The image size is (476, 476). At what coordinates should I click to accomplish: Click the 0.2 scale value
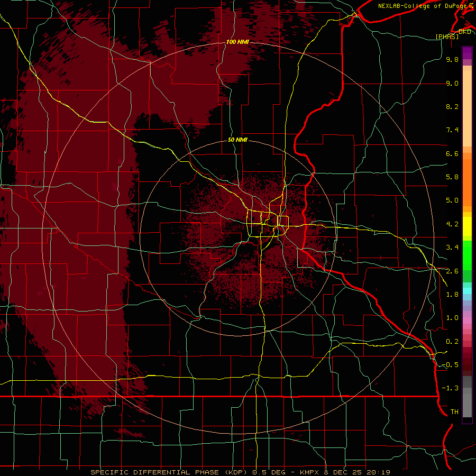[x=452, y=342]
